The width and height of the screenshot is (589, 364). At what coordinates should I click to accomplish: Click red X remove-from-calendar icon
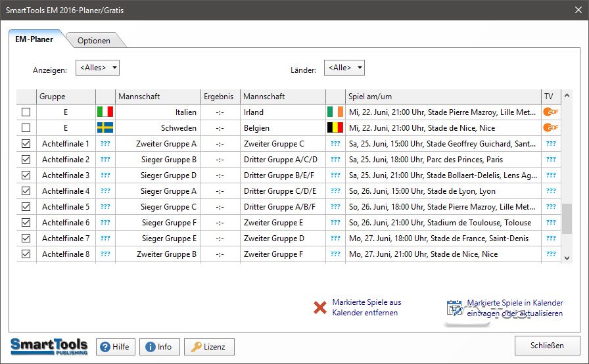click(320, 307)
